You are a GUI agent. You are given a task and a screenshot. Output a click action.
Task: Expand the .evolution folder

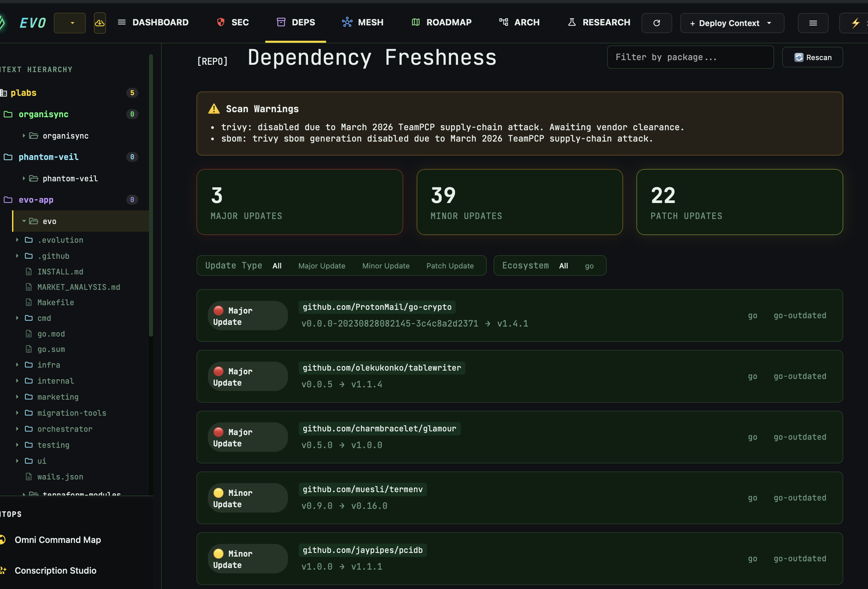click(x=17, y=240)
